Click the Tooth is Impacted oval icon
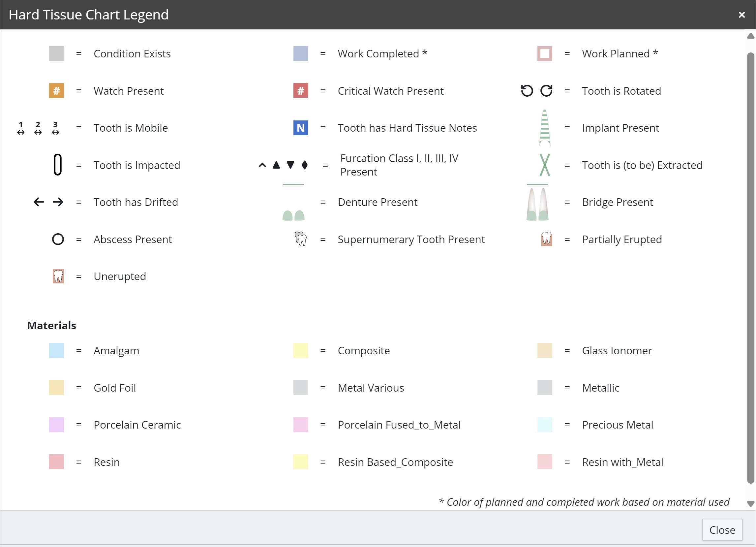Viewport: 756px width, 547px height. [58, 165]
